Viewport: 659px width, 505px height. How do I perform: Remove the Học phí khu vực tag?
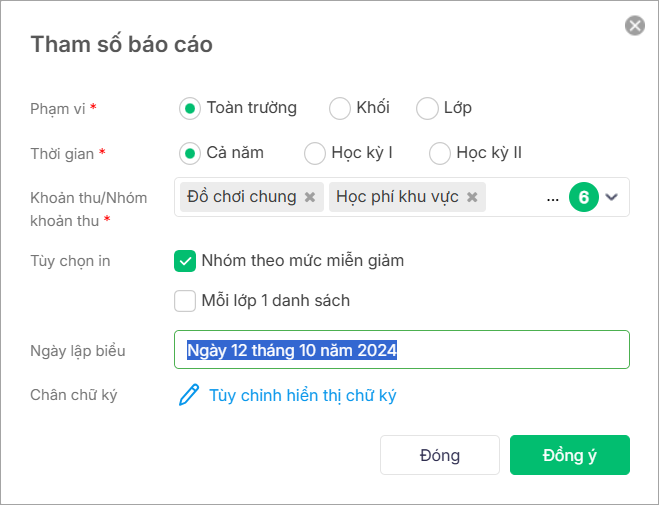point(472,197)
